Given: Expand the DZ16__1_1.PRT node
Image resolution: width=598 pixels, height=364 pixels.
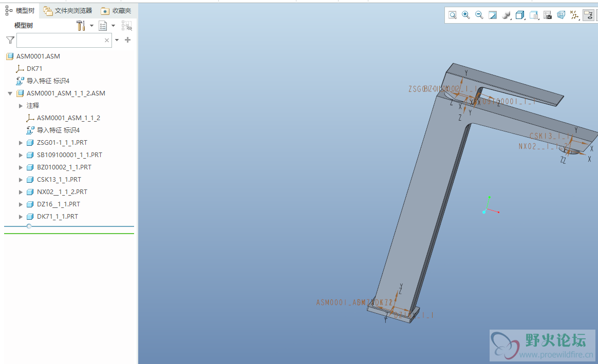Looking at the screenshot, I should [x=21, y=204].
